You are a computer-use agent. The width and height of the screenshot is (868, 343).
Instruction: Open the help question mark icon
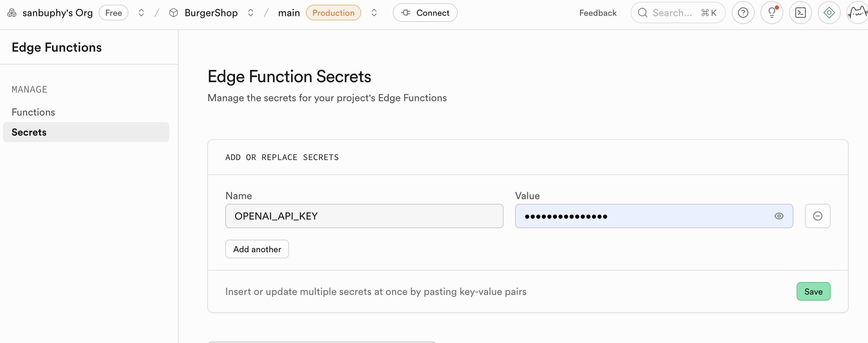point(743,13)
